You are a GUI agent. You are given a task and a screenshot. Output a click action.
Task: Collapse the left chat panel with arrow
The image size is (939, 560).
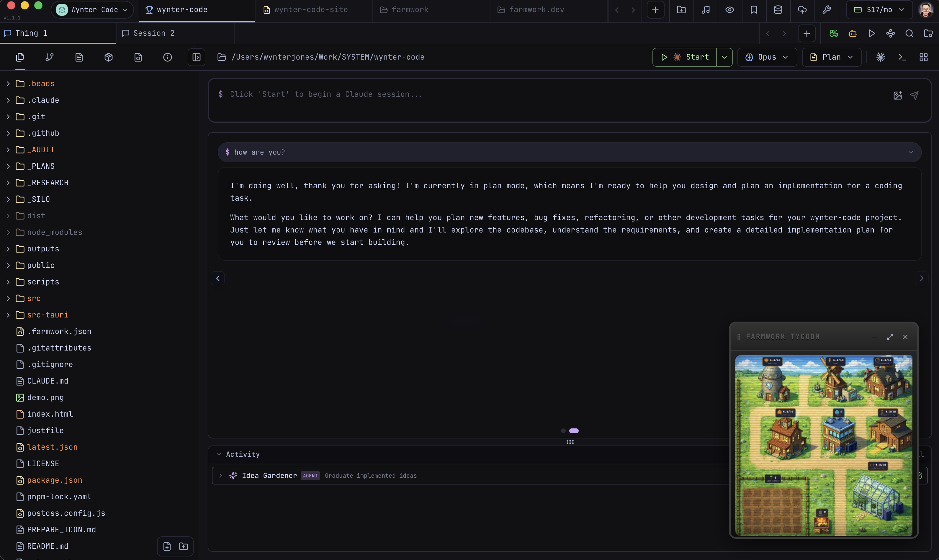click(218, 278)
